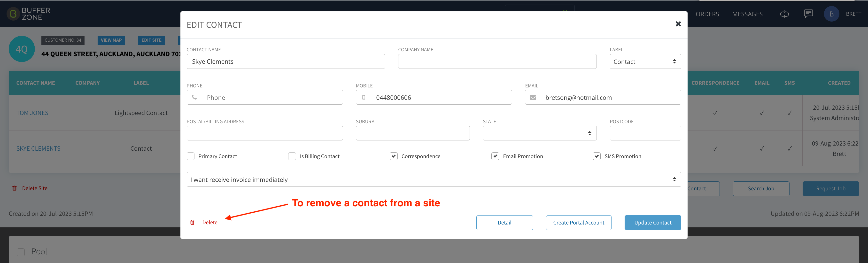
Task: Click the Request Job button
Action: [x=831, y=189]
